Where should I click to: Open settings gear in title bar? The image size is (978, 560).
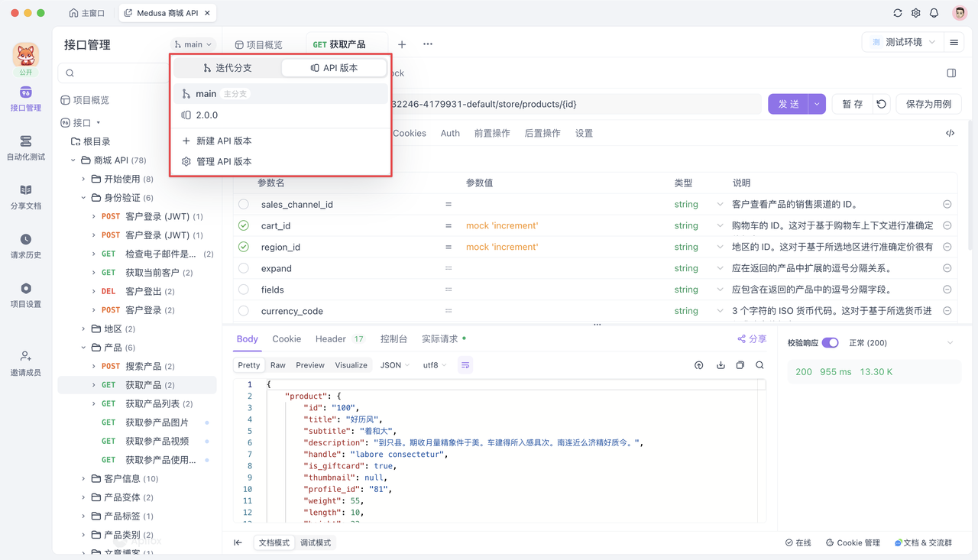coord(916,13)
